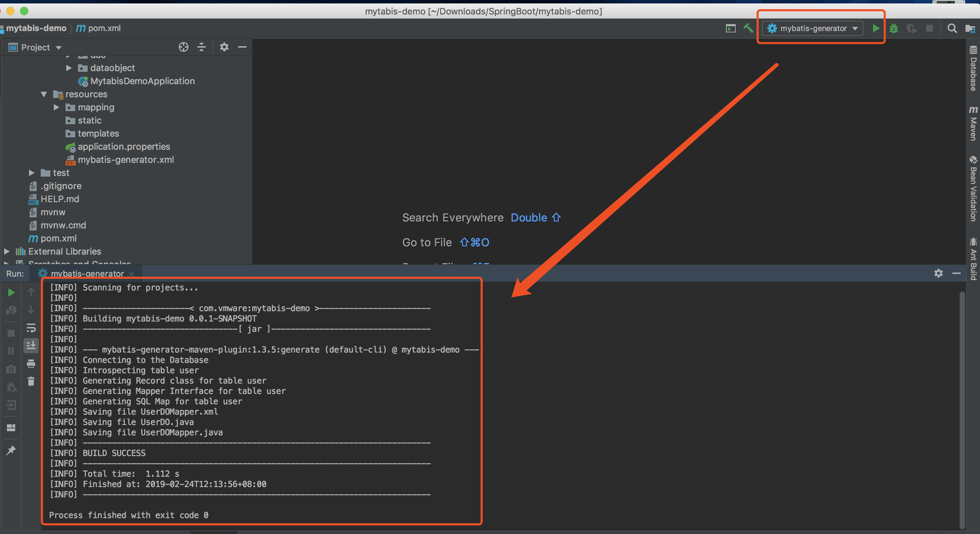Open pom.xml in the project tree
This screenshot has width=980, height=534.
[x=52, y=238]
